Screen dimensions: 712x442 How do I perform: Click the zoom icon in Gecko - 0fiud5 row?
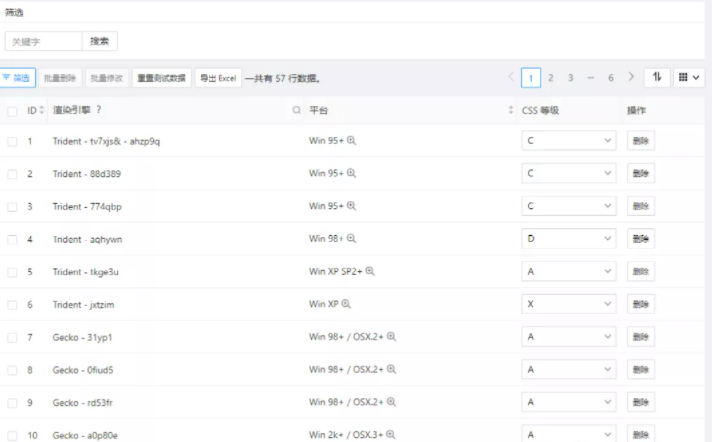pos(391,369)
